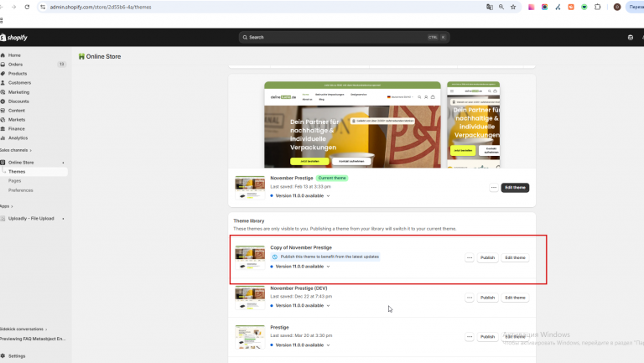Image resolution: width=644 pixels, height=363 pixels.
Task: Click Edit theme for current November Prestige
Action: (x=515, y=188)
